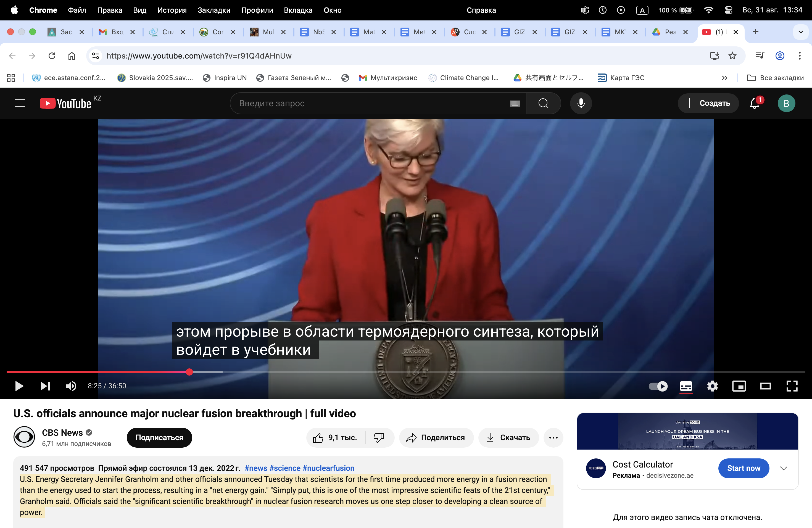Enable miniplayer mode icon

pos(739,386)
